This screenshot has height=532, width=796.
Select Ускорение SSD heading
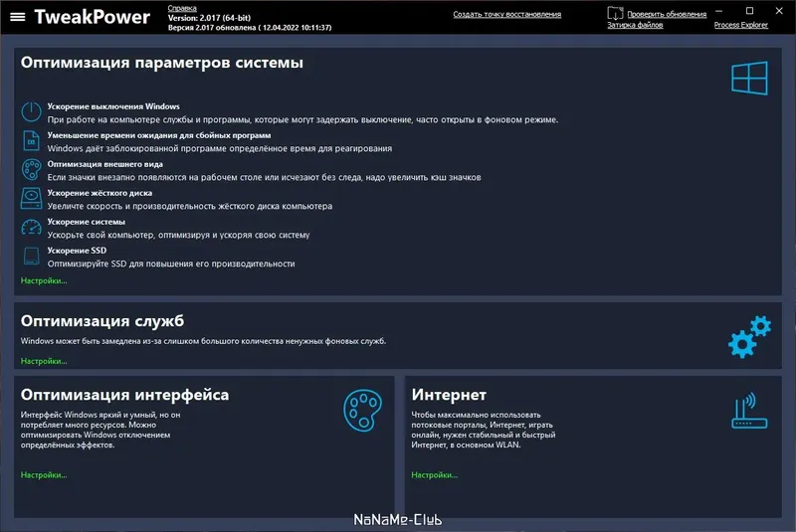pyautogui.click(x=78, y=251)
